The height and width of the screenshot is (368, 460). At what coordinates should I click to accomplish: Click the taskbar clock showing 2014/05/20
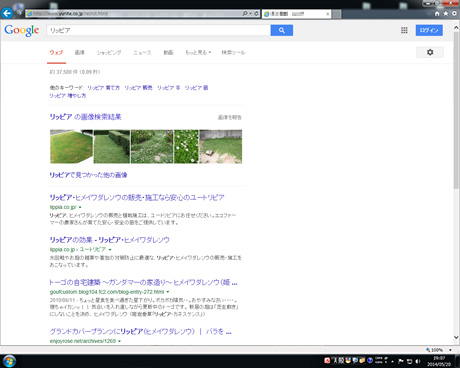pyautogui.click(x=439, y=361)
